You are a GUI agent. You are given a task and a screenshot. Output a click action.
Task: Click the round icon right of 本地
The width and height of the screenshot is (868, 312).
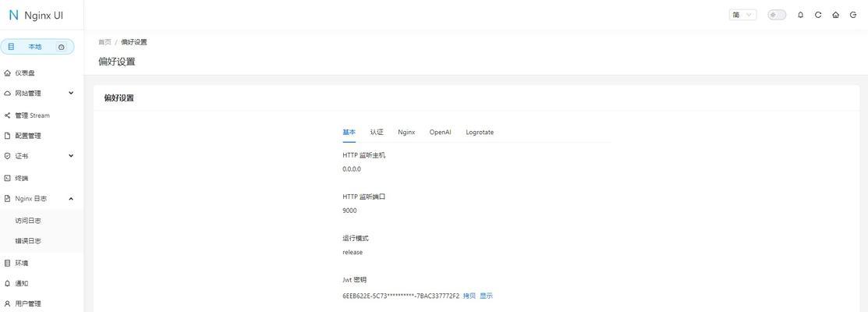tap(62, 47)
